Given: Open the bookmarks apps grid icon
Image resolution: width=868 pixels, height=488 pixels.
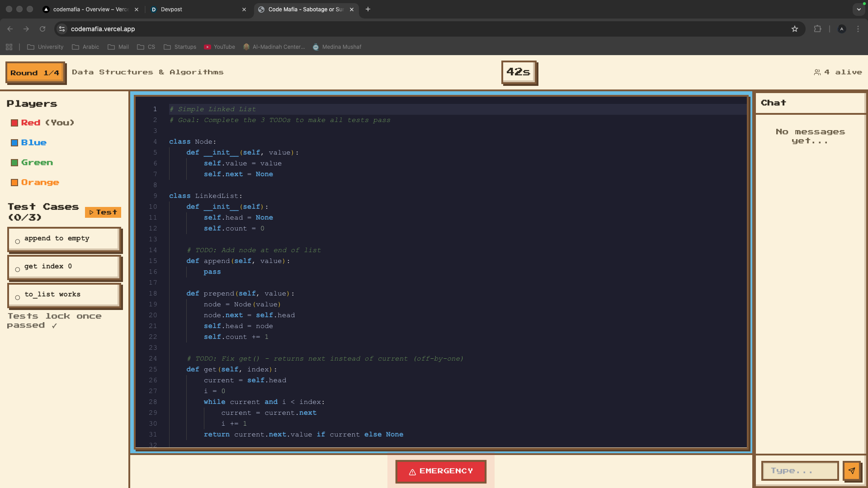Looking at the screenshot, I should (9, 47).
